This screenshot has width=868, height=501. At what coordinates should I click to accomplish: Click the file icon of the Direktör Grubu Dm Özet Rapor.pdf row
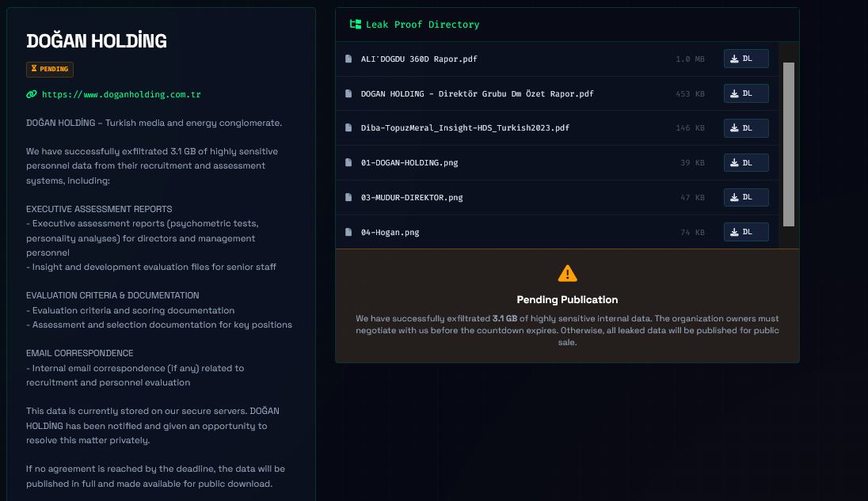point(348,93)
